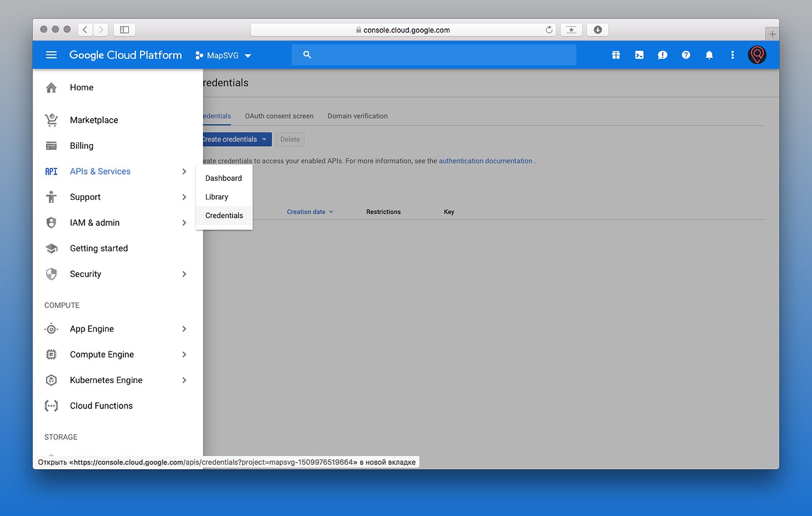This screenshot has height=516, width=812.
Task: Click the API icon beside APIs & Services
Action: (x=51, y=171)
